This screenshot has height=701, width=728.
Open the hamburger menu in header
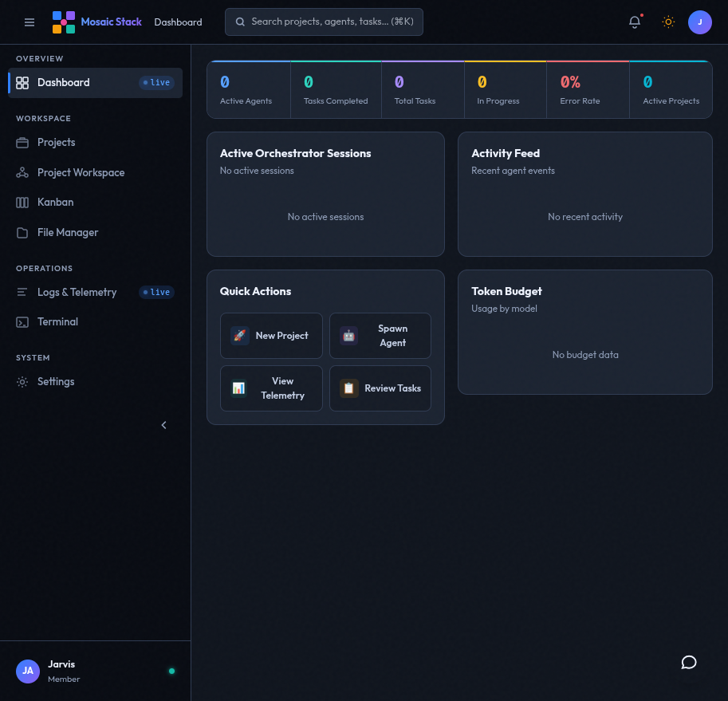30,22
